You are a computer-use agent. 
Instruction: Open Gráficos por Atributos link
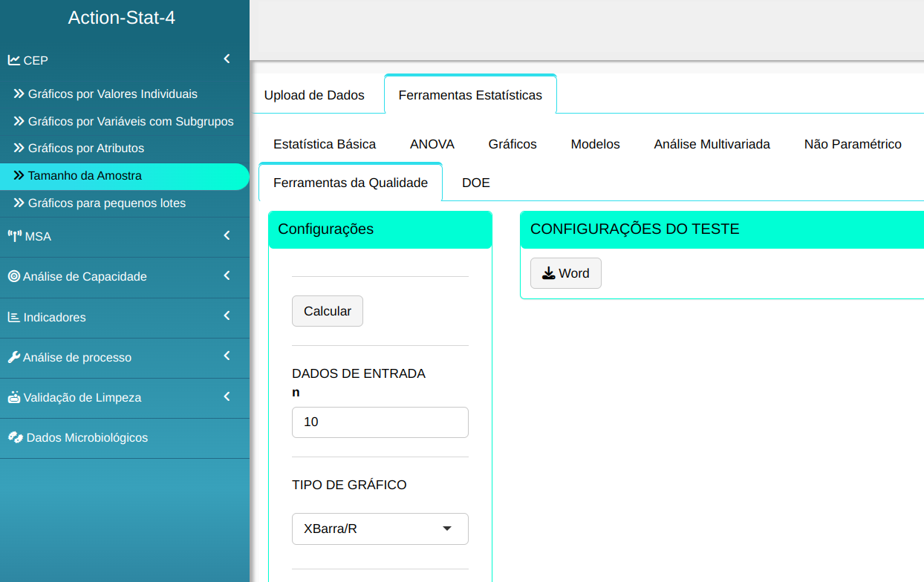click(x=86, y=148)
